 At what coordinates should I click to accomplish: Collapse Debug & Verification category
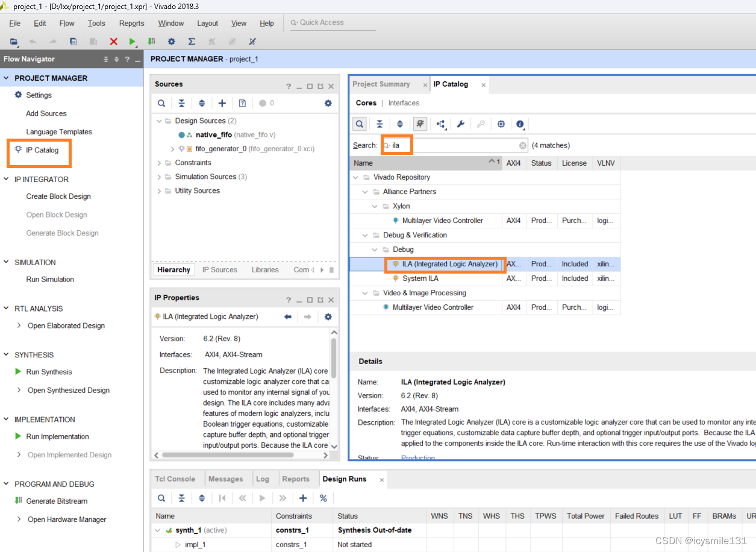click(x=366, y=235)
